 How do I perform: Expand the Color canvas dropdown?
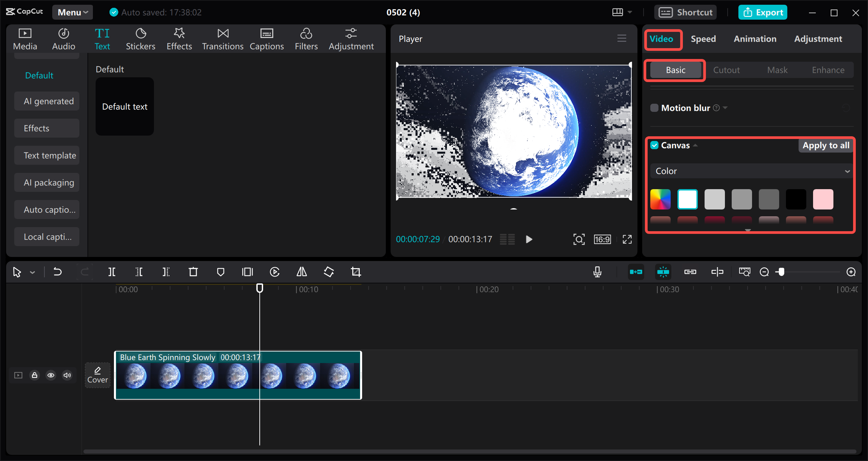click(848, 171)
